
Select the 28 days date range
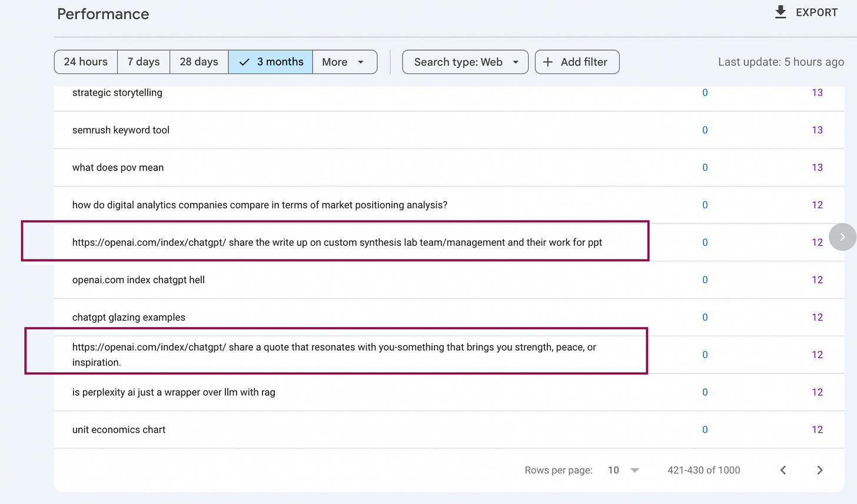tap(199, 62)
